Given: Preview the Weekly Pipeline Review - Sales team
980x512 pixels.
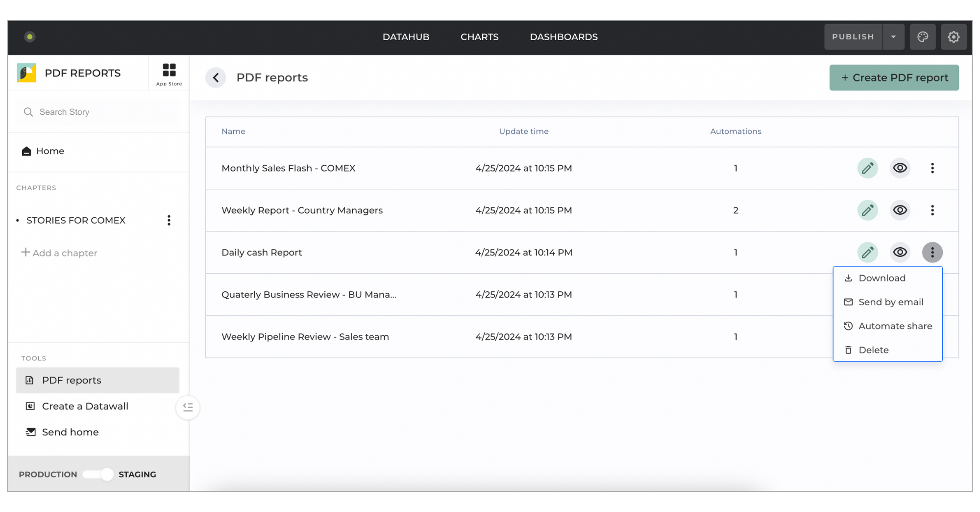Looking at the screenshot, I should click(900, 337).
